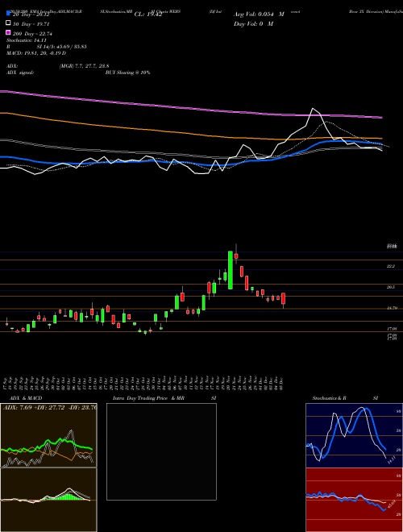
Task: Click the 'Stochastics: 14.11' readout
Action: pyautogui.click(x=27, y=40)
